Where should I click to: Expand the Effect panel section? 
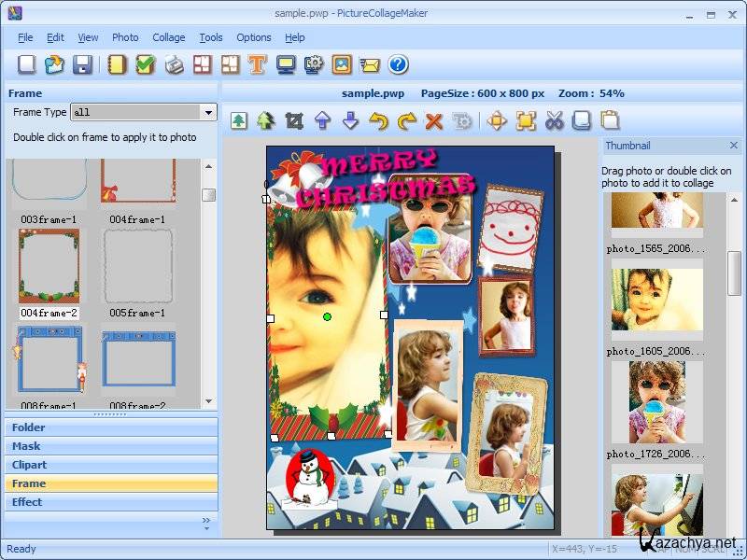pos(110,502)
